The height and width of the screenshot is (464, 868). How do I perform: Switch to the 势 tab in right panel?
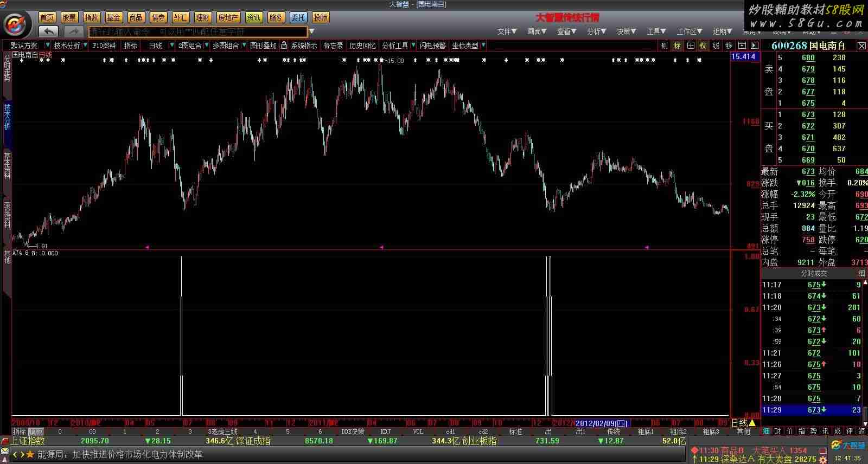click(x=813, y=431)
